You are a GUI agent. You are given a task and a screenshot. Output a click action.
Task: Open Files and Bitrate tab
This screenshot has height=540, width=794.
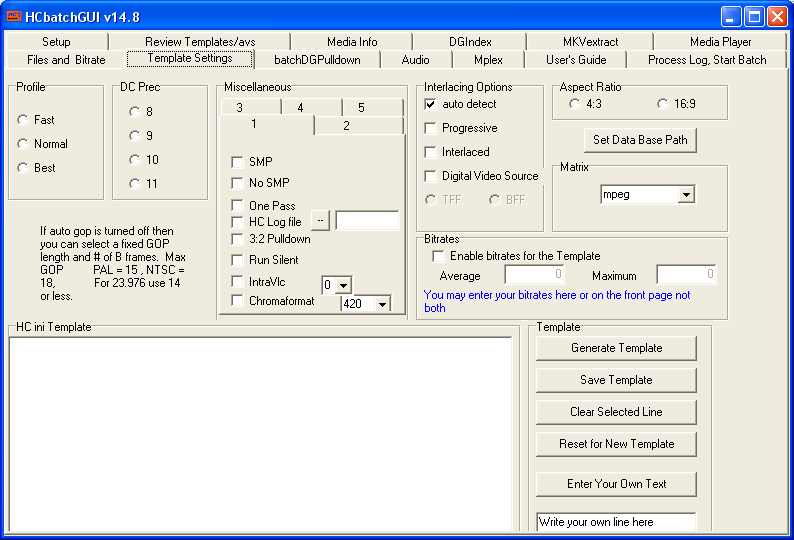[x=66, y=60]
